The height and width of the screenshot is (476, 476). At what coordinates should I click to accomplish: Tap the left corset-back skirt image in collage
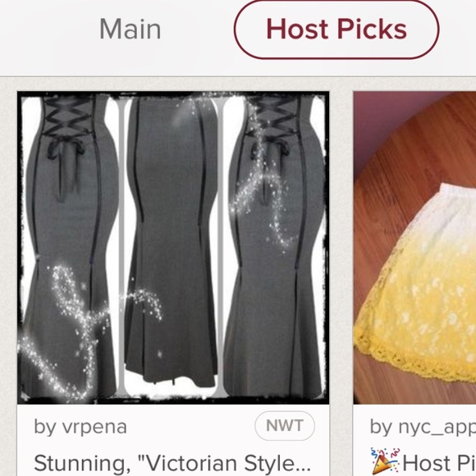coord(71,246)
